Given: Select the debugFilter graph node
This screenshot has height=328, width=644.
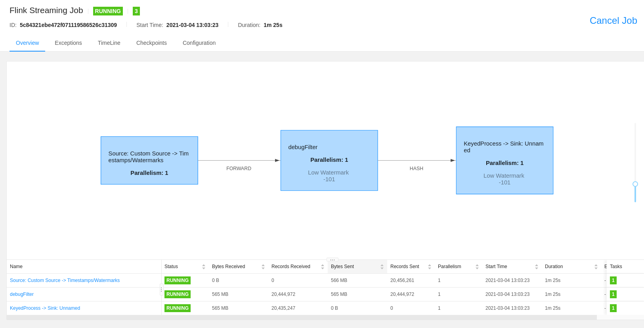Looking at the screenshot, I should coord(329,160).
